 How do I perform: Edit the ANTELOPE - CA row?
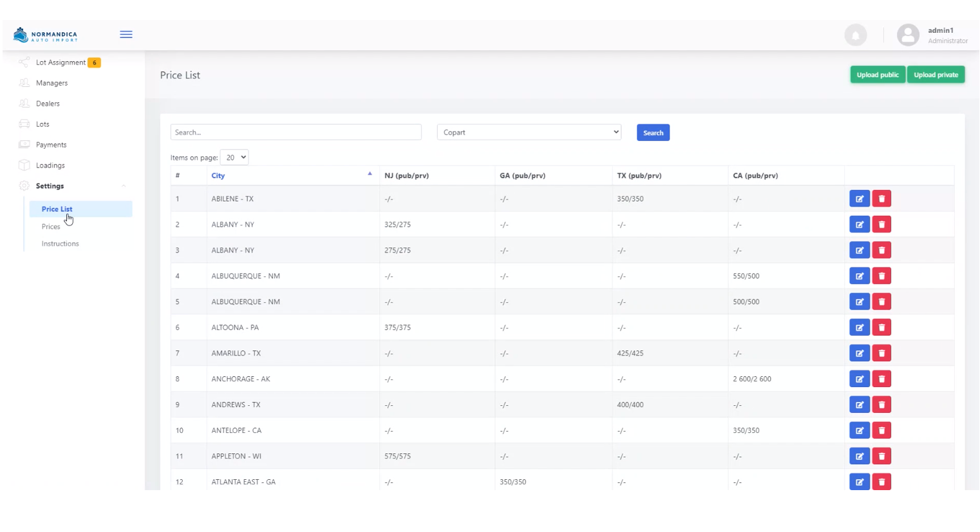[860, 431]
